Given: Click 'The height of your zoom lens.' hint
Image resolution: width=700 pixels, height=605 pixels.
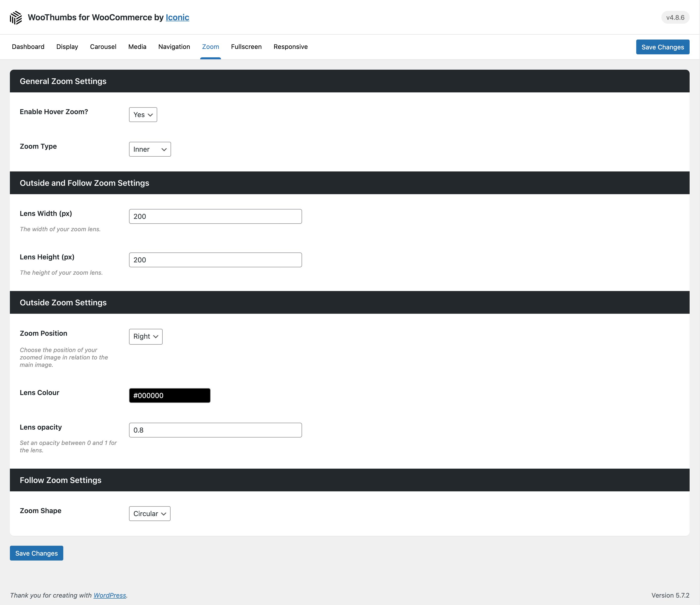Looking at the screenshot, I should 61,272.
